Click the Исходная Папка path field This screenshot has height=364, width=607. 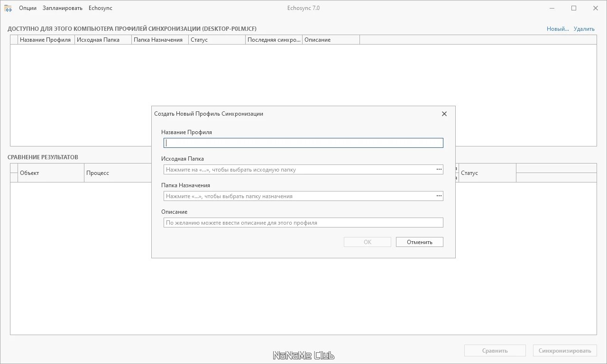pyautogui.click(x=299, y=169)
